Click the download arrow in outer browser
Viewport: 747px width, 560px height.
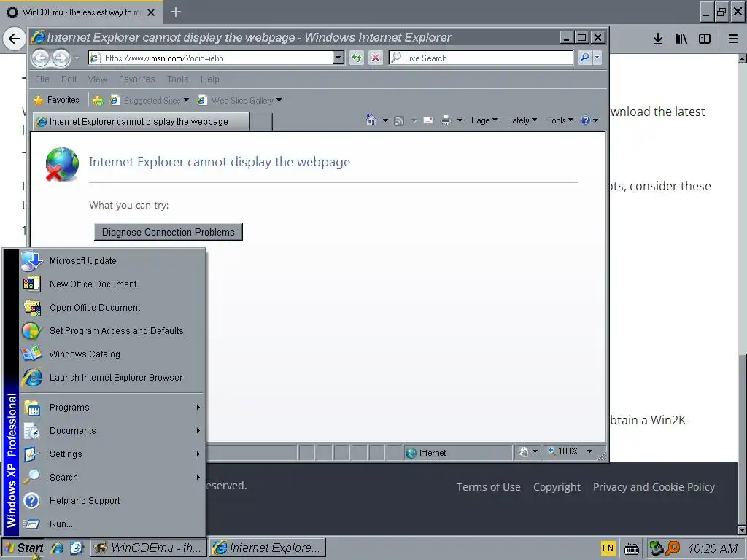pos(658,39)
